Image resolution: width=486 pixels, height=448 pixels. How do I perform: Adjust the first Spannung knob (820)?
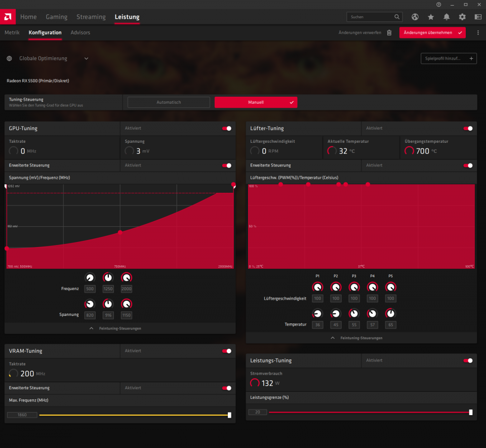(x=90, y=304)
